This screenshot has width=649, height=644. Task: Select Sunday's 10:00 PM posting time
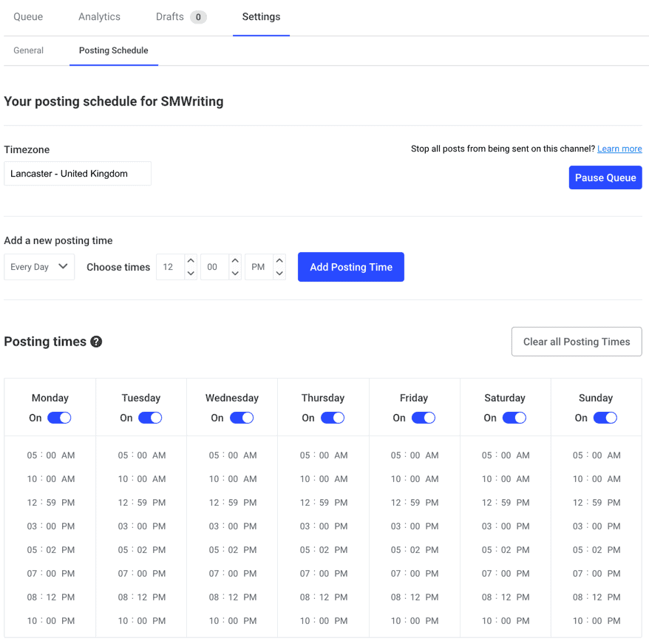(597, 621)
